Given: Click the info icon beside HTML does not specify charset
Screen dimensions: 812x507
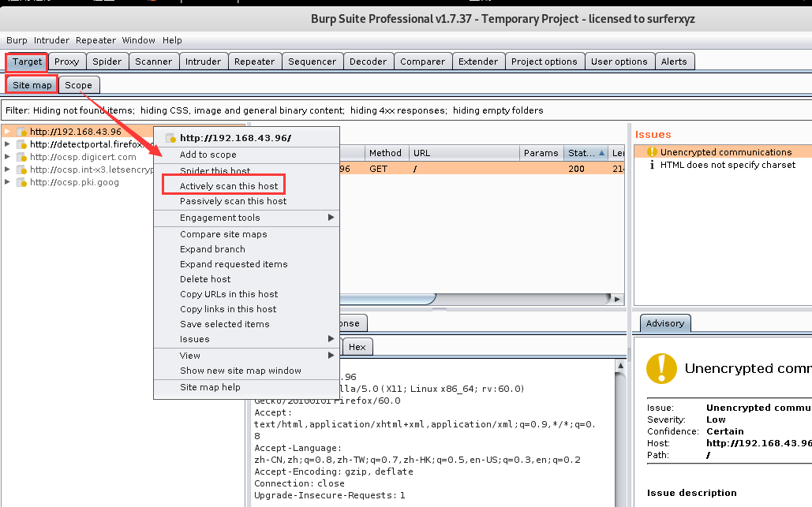Looking at the screenshot, I should tap(652, 165).
